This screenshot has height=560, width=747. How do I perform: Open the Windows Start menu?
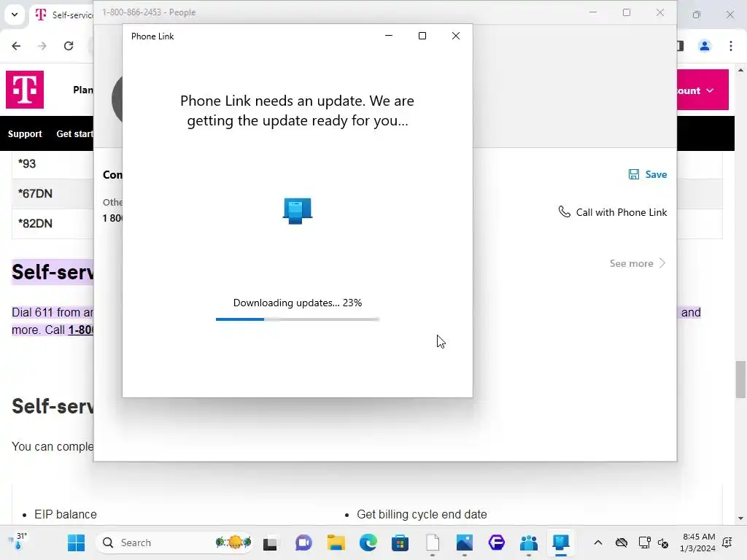(76, 542)
